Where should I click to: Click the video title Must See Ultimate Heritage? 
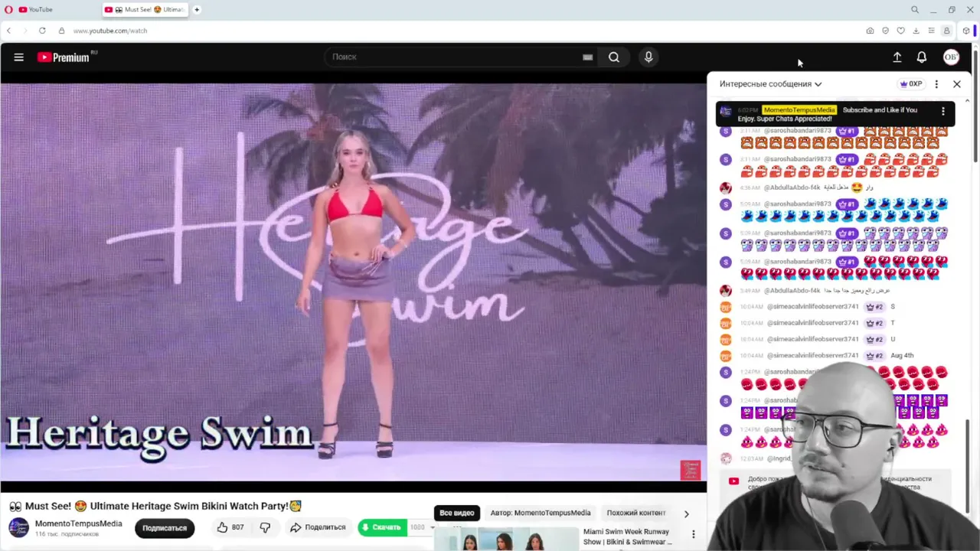155,506
